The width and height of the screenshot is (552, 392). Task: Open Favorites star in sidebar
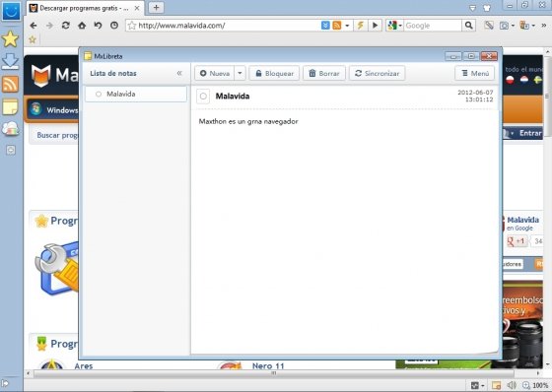[10, 38]
